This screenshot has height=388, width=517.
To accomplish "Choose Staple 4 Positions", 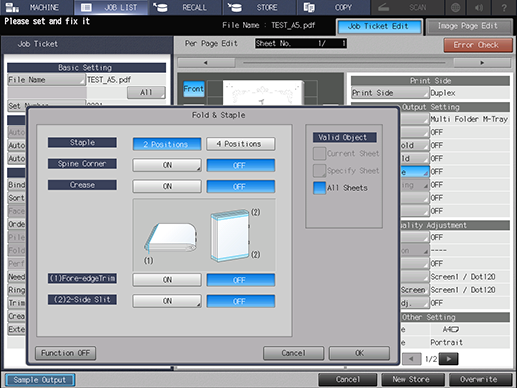I will [240, 144].
